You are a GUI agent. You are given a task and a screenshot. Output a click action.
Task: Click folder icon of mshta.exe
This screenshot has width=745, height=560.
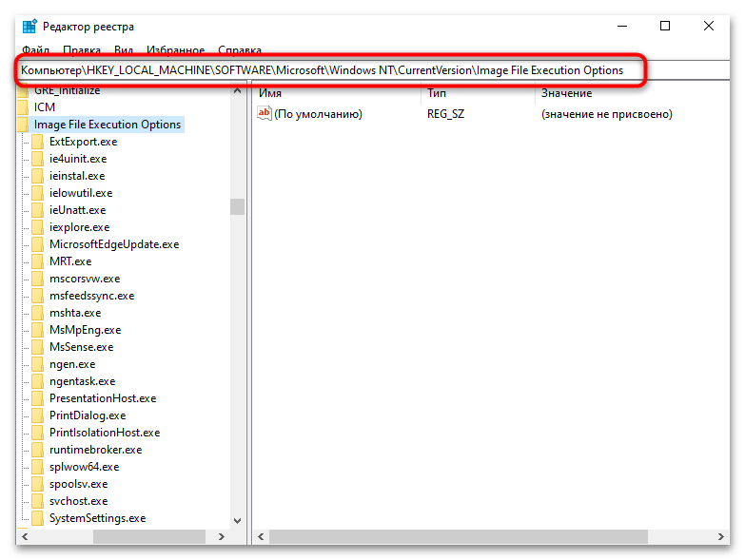[37, 312]
